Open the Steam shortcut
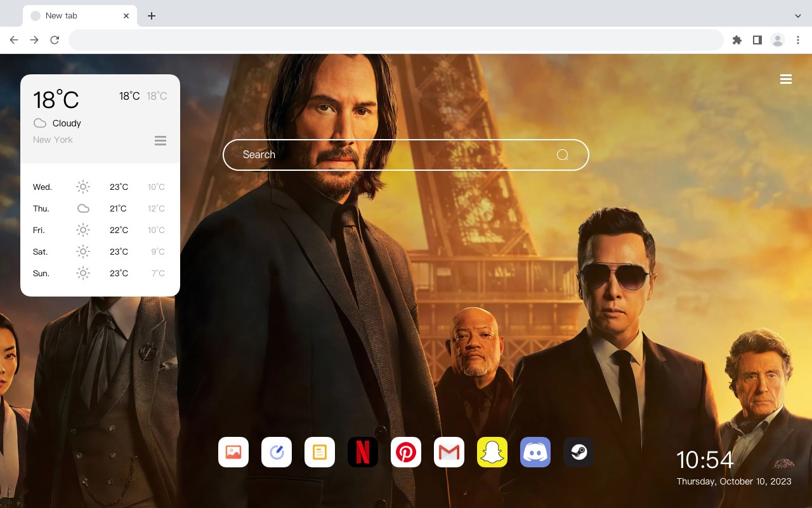The width and height of the screenshot is (812, 508). coord(579,452)
